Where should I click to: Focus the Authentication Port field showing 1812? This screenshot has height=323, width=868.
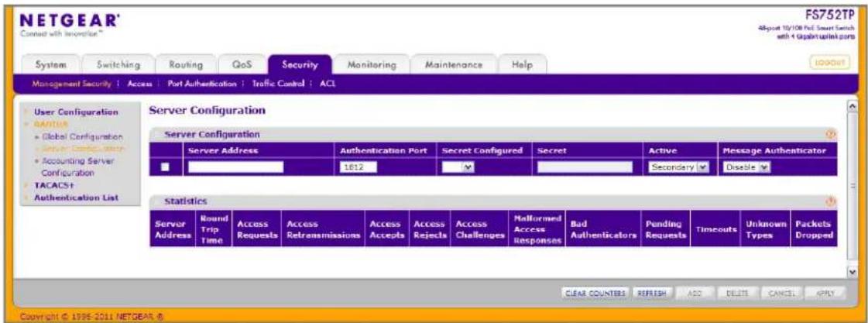click(359, 167)
